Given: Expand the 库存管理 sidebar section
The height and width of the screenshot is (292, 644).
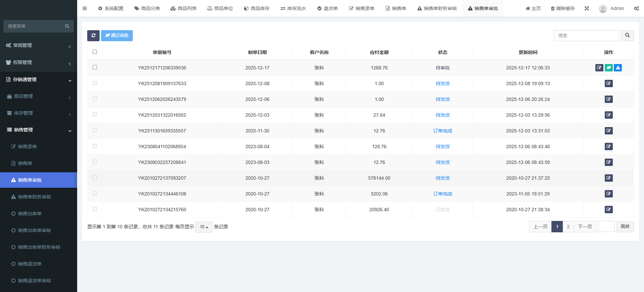Looking at the screenshot, I should [x=39, y=113].
